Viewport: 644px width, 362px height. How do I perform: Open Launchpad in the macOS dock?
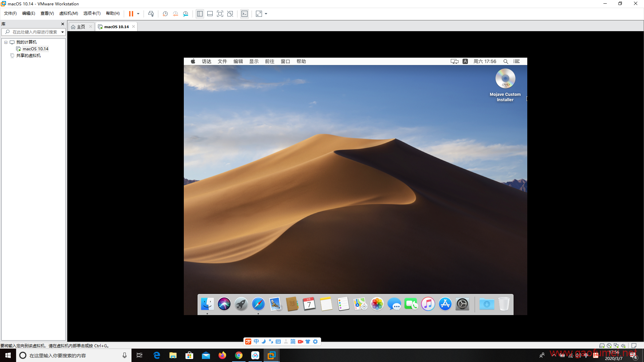click(241, 304)
